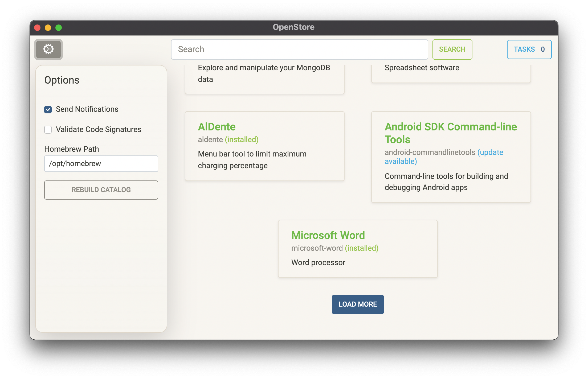588x379 pixels.
Task: Maximize window using the green button
Action: tap(59, 28)
